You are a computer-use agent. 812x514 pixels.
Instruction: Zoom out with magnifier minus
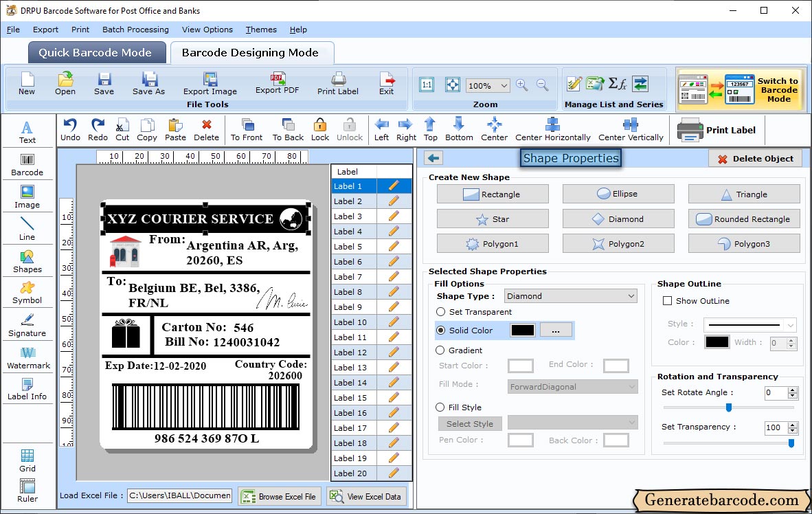542,85
